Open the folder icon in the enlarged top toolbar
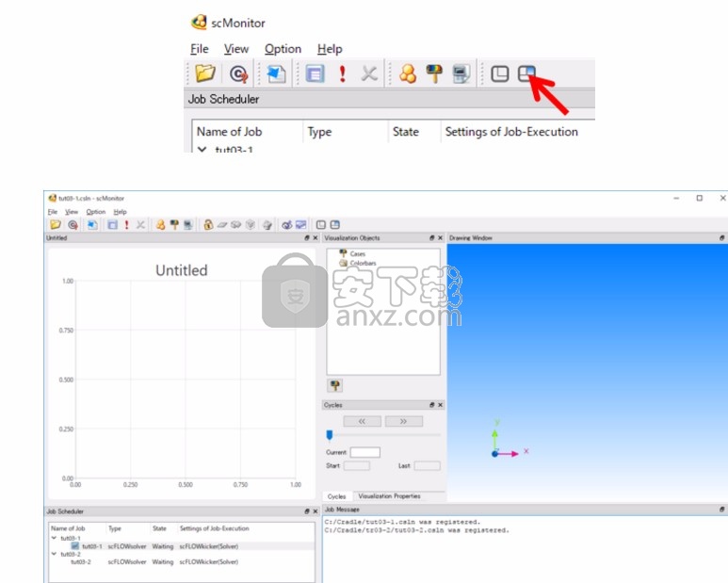Image resolution: width=728 pixels, height=583 pixels. tap(204, 73)
